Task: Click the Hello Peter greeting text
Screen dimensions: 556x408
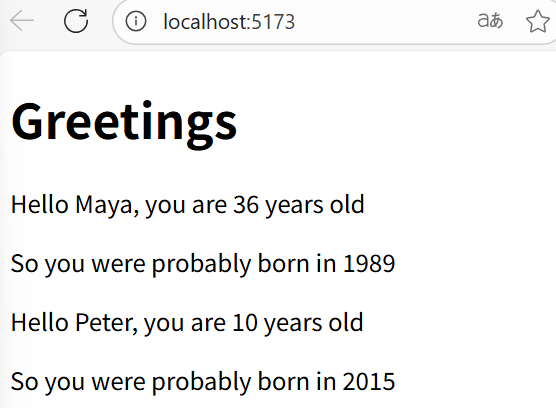Action: coord(187,323)
